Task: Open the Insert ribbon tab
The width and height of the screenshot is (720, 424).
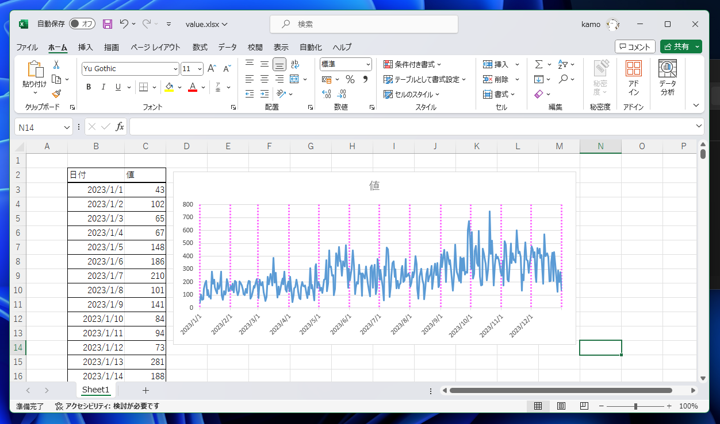Action: pos(85,47)
